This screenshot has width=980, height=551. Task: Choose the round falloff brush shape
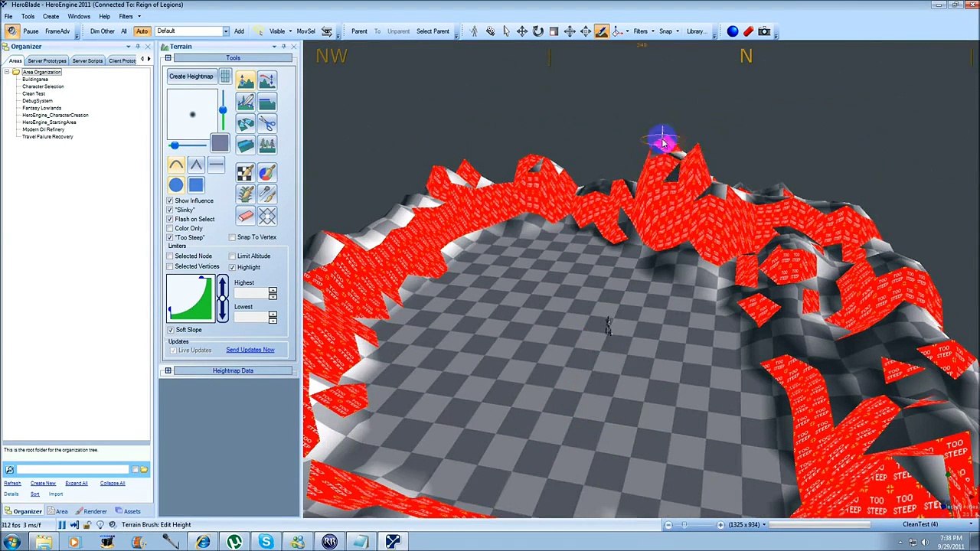[x=176, y=165]
